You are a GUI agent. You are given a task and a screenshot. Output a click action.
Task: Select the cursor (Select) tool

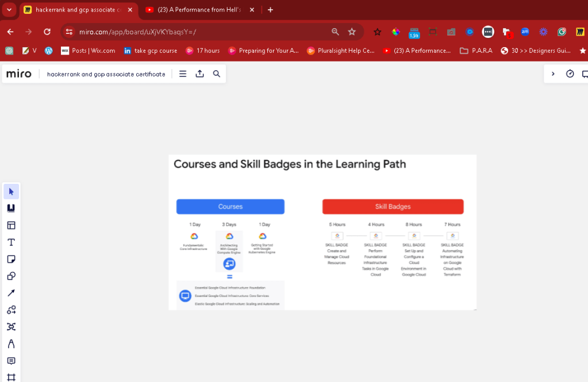(x=11, y=191)
